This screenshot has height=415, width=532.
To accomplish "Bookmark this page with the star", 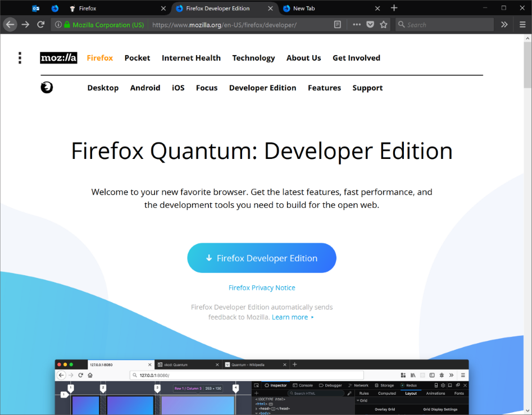I will click(383, 24).
